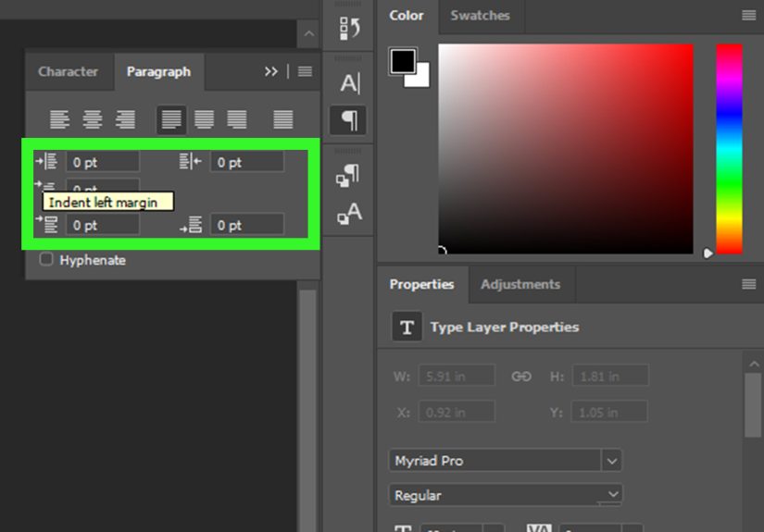Viewport: 764px width, 532px height.
Task: Click the Y position field 1.05 in
Action: point(609,413)
